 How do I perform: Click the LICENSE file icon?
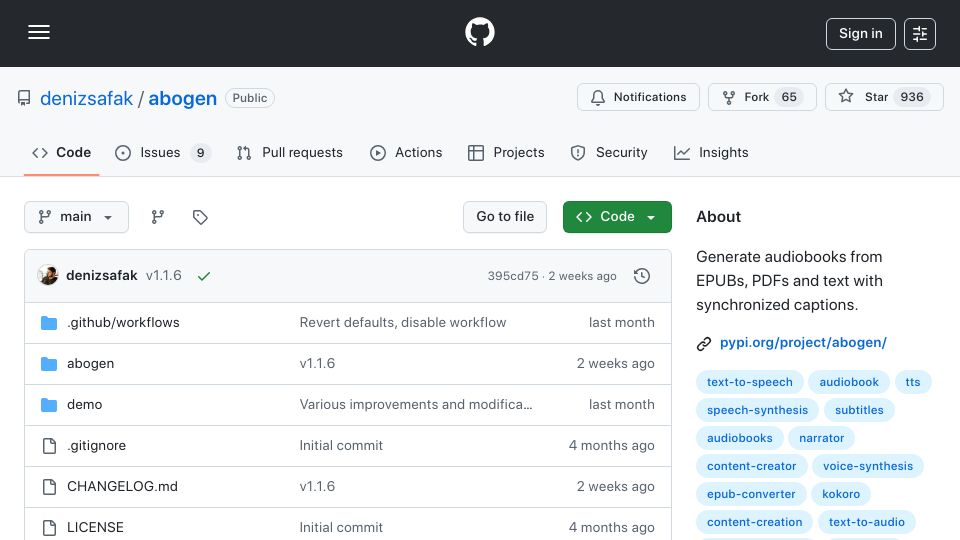[x=49, y=527]
